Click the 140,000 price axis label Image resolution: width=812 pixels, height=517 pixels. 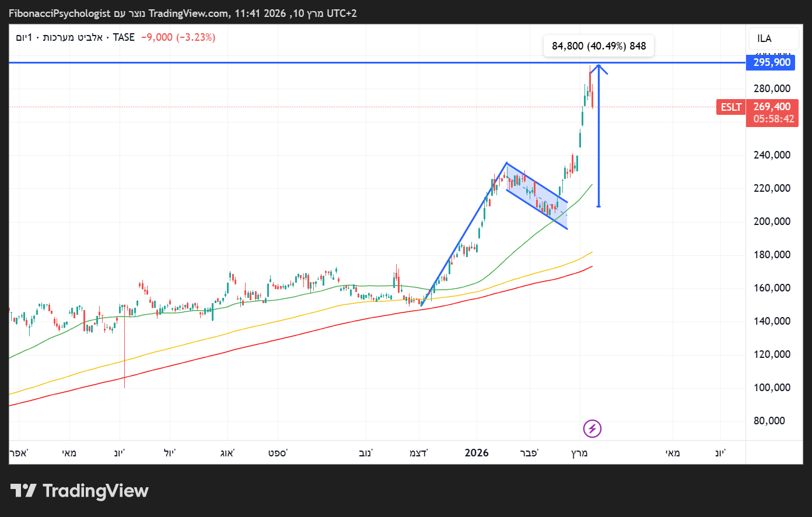[772, 321]
